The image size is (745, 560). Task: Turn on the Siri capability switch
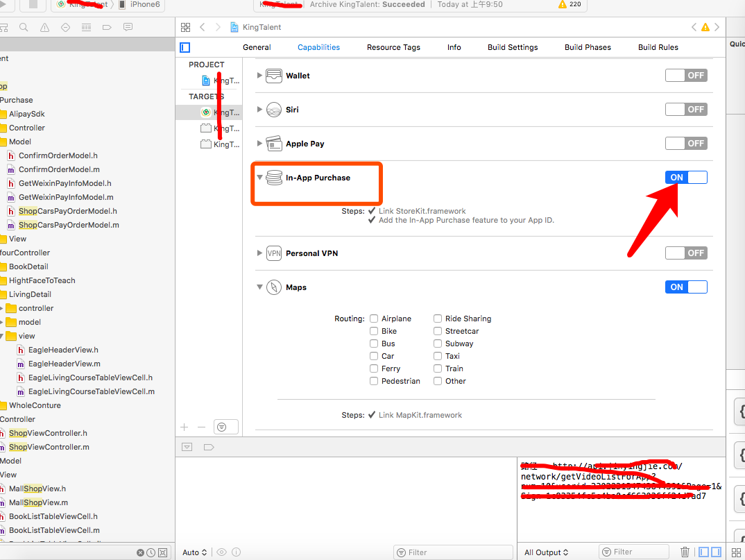tap(686, 110)
